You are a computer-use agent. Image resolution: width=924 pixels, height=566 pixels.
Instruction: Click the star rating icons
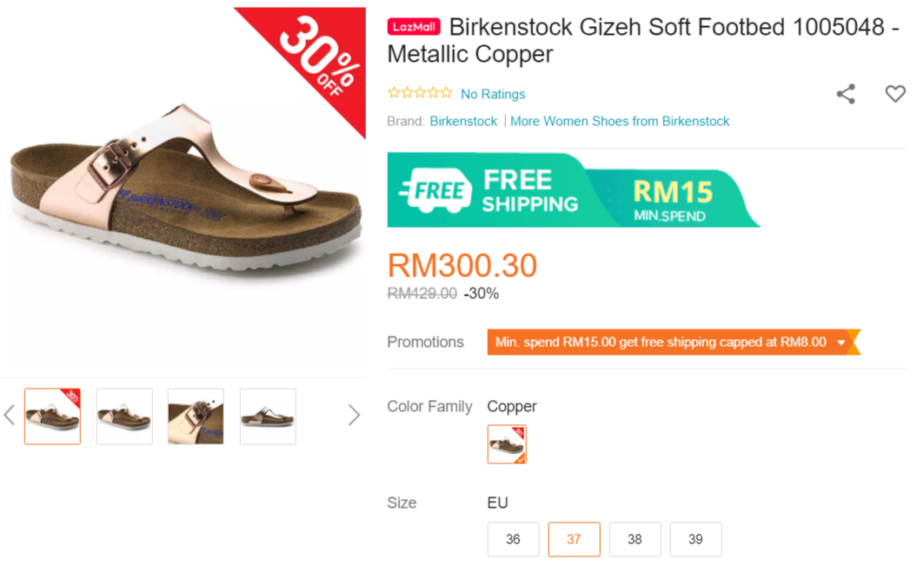pos(420,93)
